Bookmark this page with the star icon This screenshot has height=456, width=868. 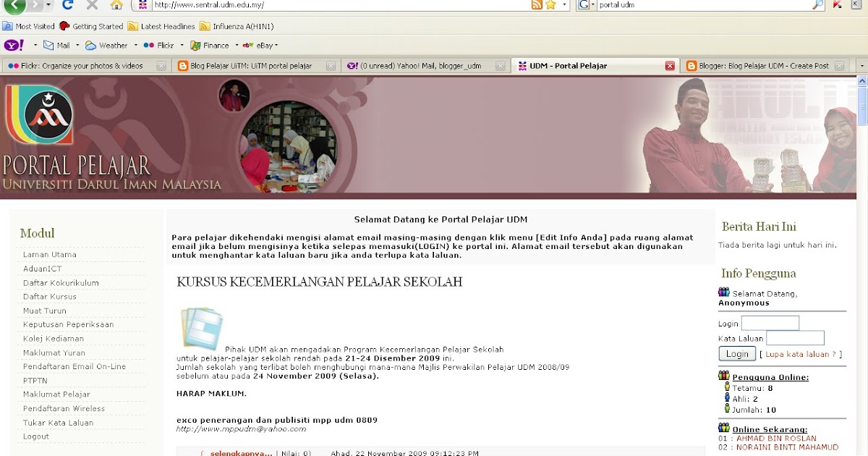(x=550, y=4)
